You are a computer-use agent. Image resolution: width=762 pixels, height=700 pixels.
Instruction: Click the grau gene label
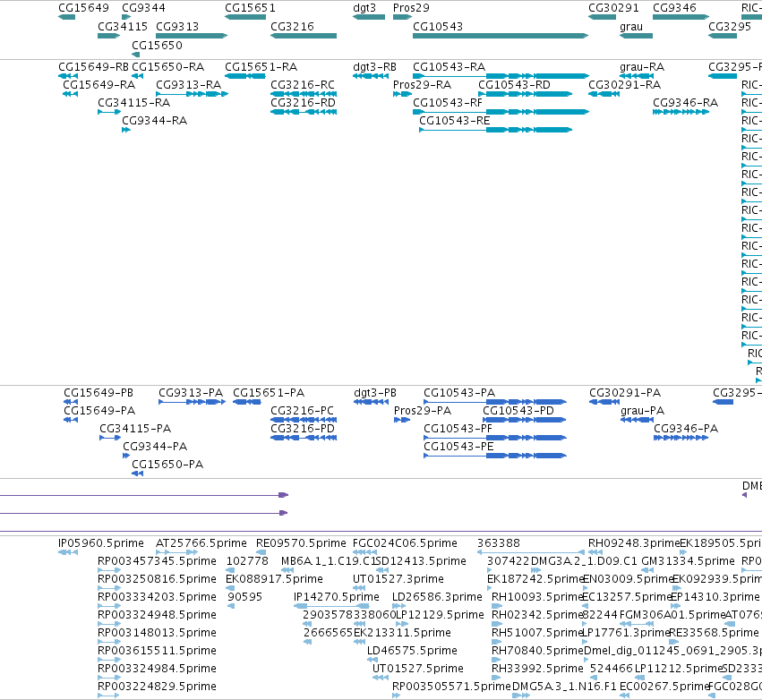[631, 26]
